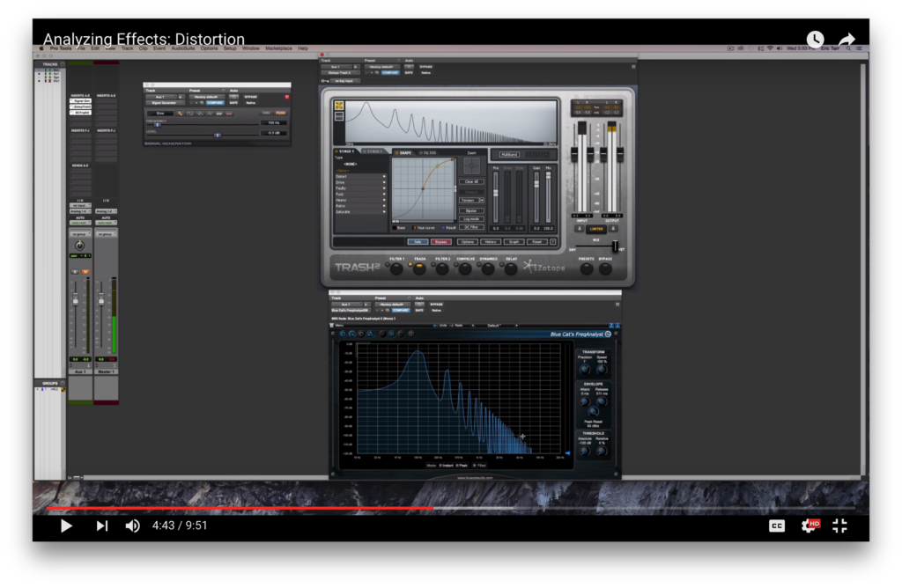
Task: Toggle PEAK metering in Signal Generator
Action: pos(280,113)
